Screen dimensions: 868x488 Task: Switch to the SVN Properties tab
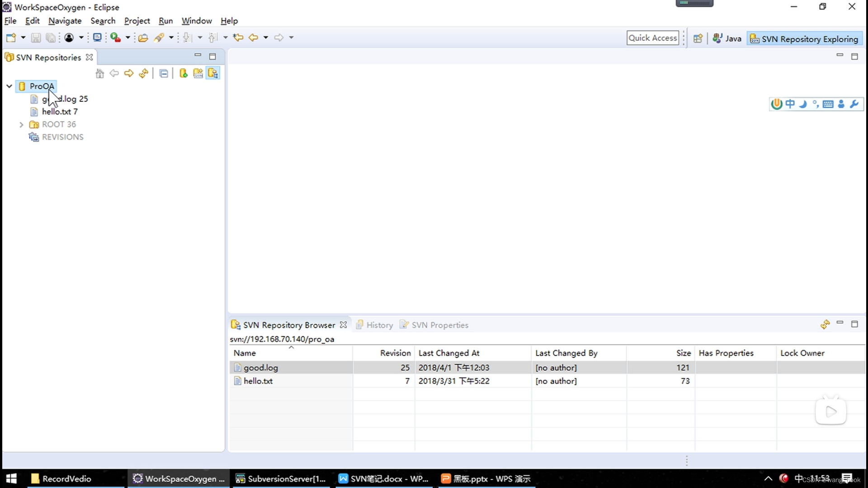[434, 325]
